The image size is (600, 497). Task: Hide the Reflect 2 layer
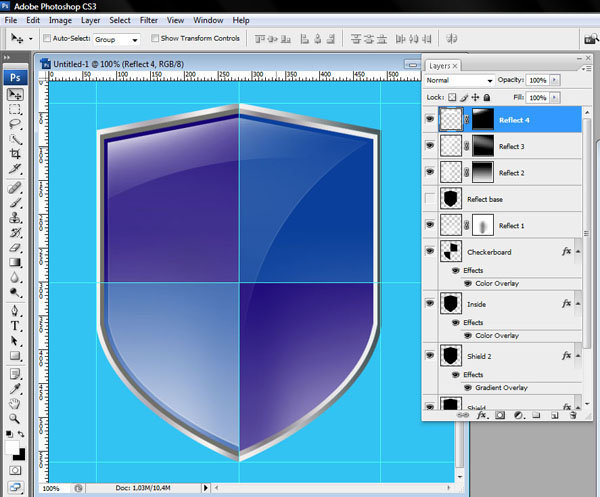click(x=430, y=172)
